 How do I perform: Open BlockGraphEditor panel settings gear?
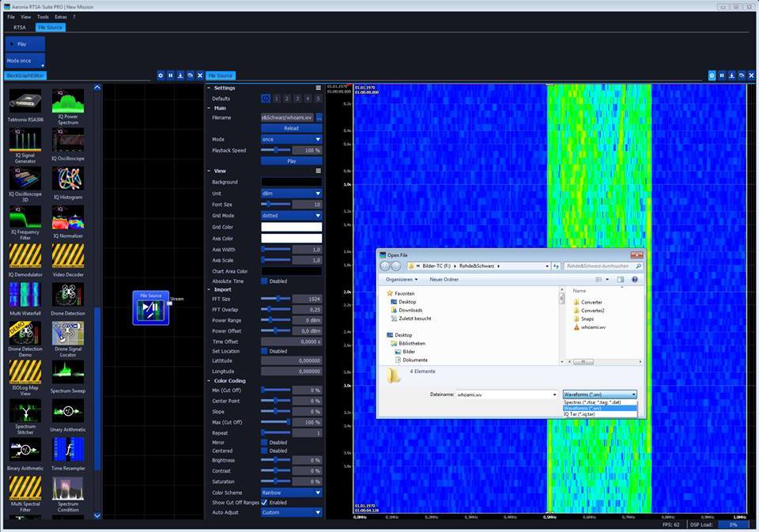[160, 76]
